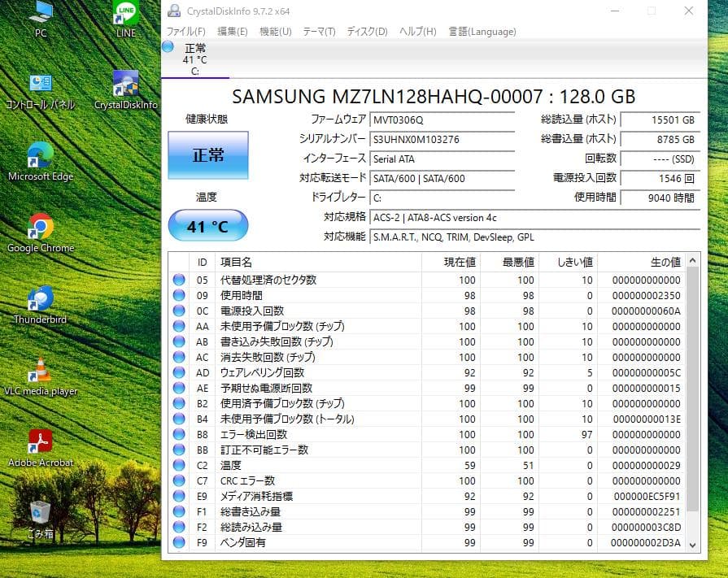The image size is (728, 578).
Task: Click the しきい値 column header
Action: pos(569,263)
